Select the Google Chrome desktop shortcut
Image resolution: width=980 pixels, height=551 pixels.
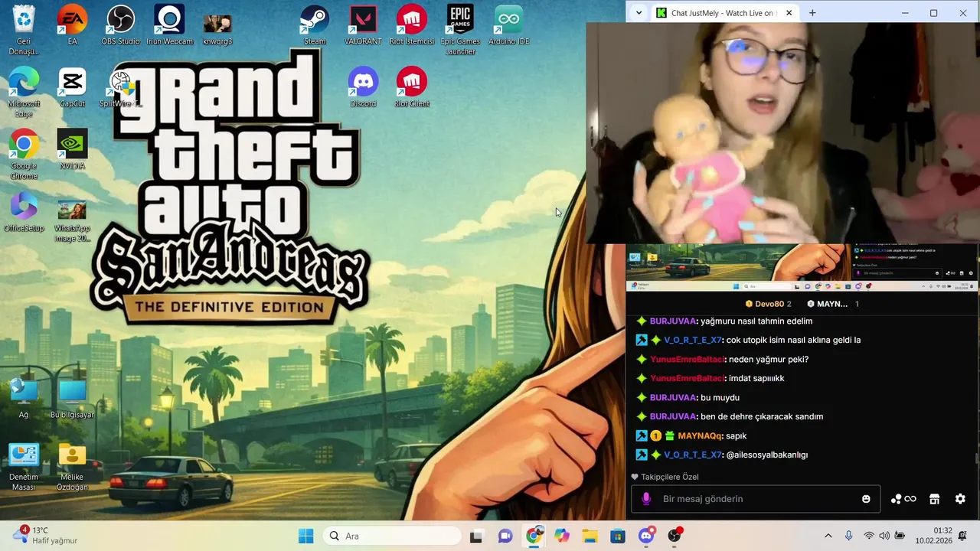click(x=24, y=155)
